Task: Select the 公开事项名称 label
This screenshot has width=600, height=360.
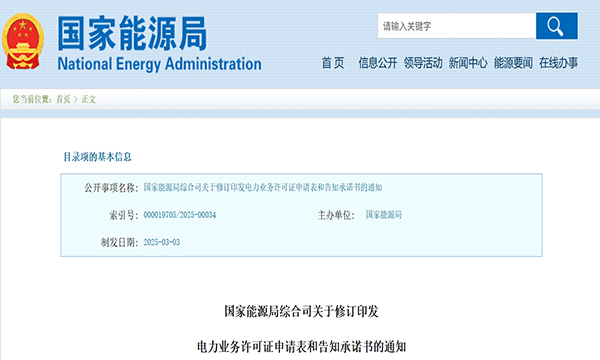Action: (x=111, y=187)
